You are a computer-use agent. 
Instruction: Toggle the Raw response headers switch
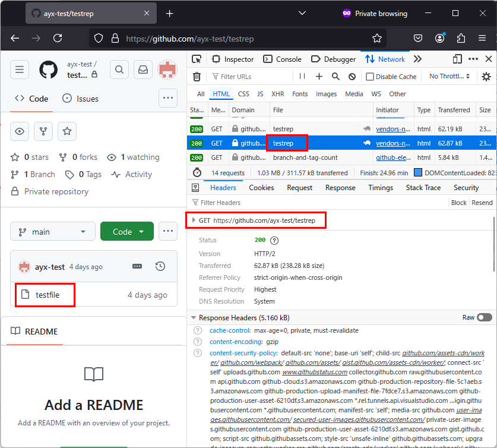point(485,317)
